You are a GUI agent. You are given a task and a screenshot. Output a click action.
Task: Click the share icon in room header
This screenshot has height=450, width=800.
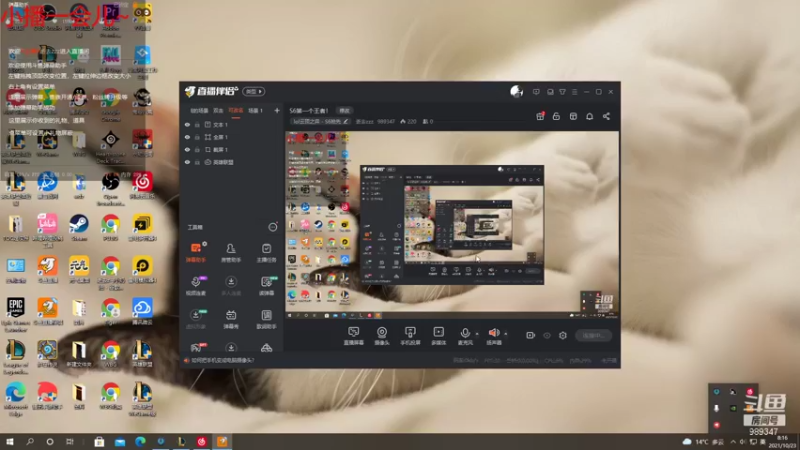tap(606, 116)
